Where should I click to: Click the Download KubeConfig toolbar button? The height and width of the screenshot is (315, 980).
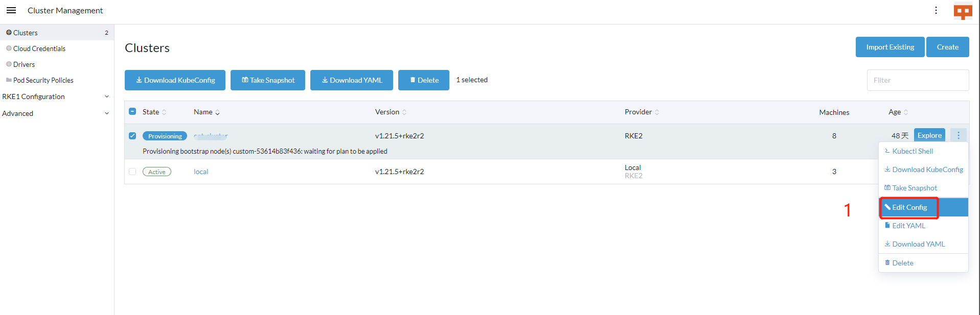175,80
